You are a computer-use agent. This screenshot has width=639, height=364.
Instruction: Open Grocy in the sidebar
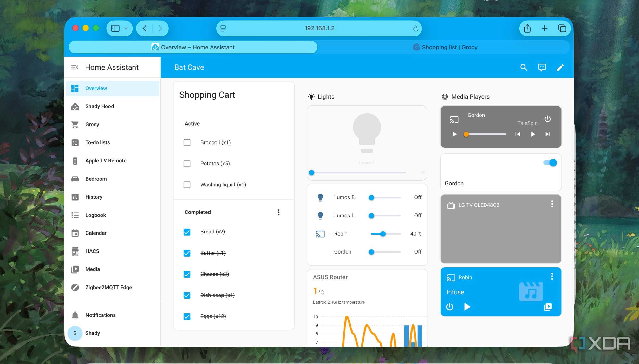pyautogui.click(x=113, y=125)
